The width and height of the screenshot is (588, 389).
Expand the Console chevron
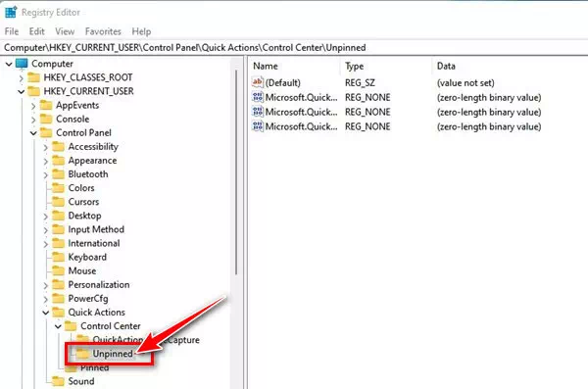(33, 120)
